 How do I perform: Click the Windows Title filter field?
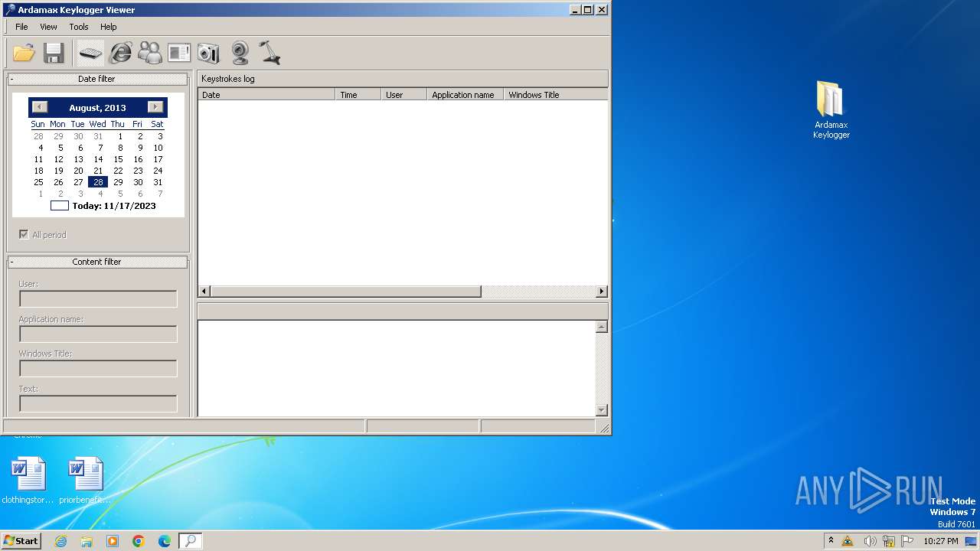98,369
